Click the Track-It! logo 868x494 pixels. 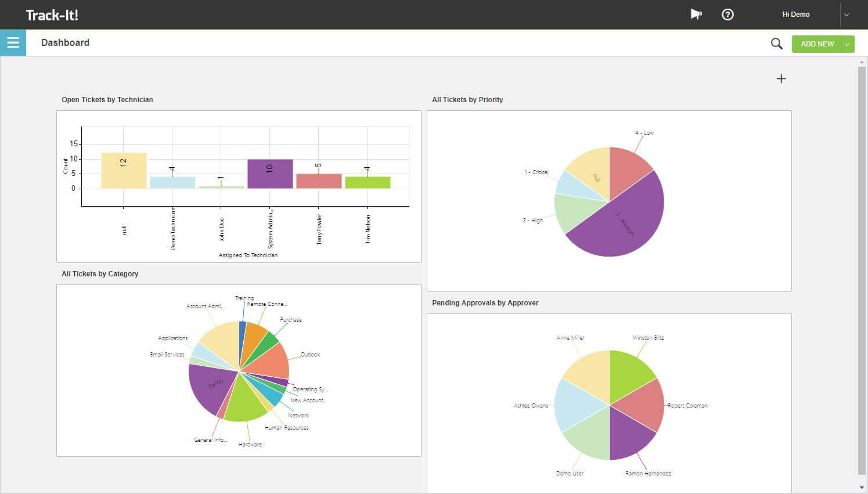(52, 15)
